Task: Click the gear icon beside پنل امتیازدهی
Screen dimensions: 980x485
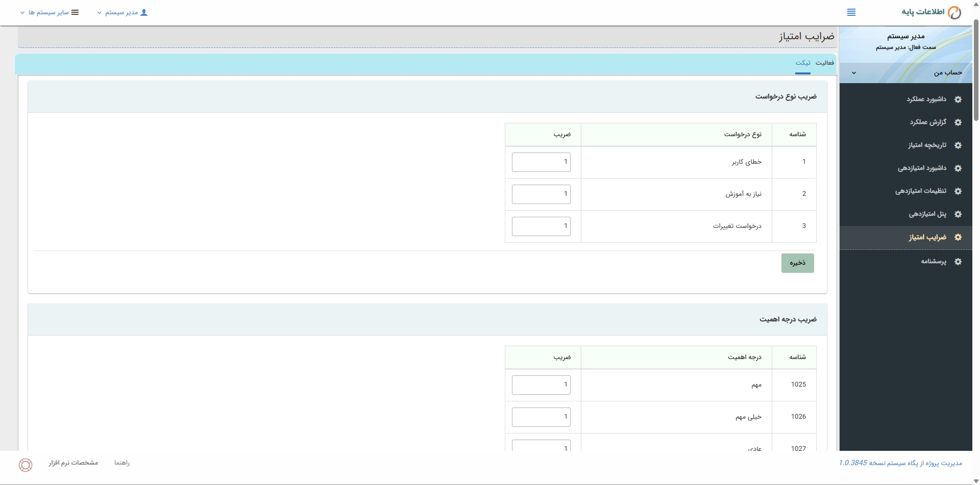Action: [958, 214]
